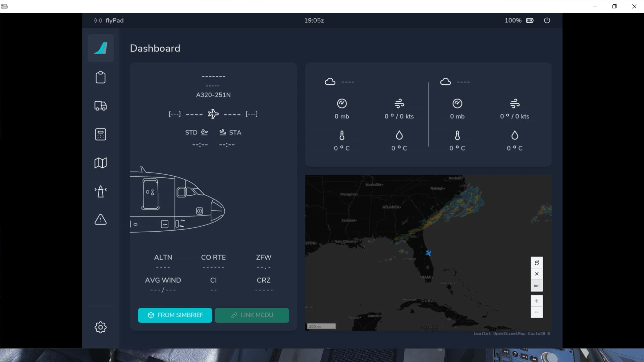
Task: Open the Failures warning triangle page
Action: tap(101, 220)
